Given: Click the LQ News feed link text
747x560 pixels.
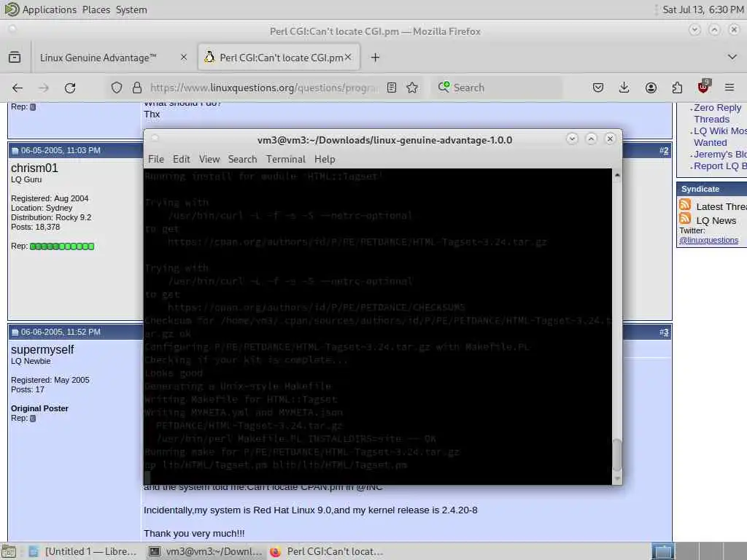Looking at the screenshot, I should pos(716,220).
